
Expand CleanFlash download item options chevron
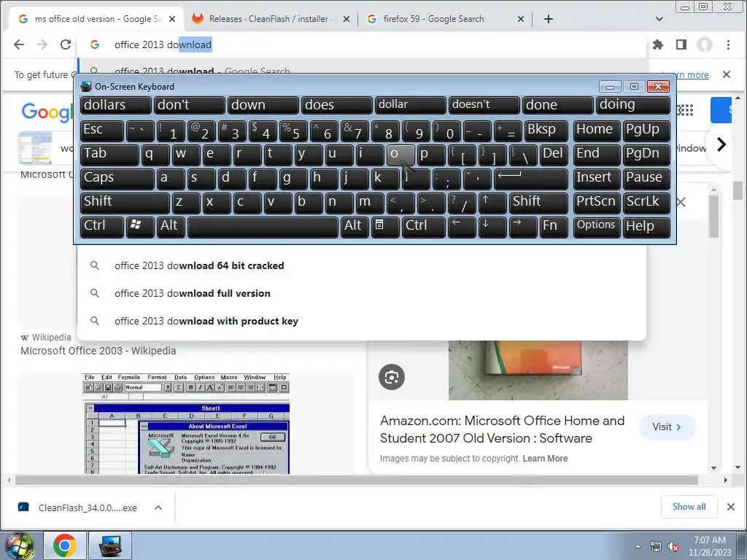(158, 507)
